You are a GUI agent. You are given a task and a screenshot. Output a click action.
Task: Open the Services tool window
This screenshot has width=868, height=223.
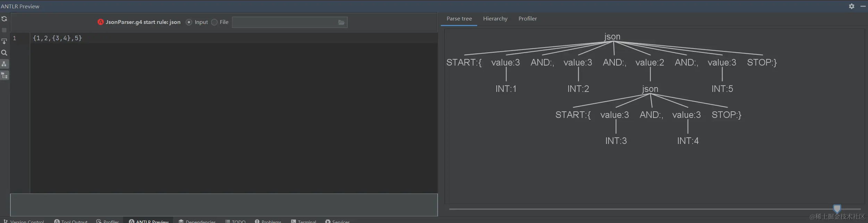pyautogui.click(x=337, y=221)
